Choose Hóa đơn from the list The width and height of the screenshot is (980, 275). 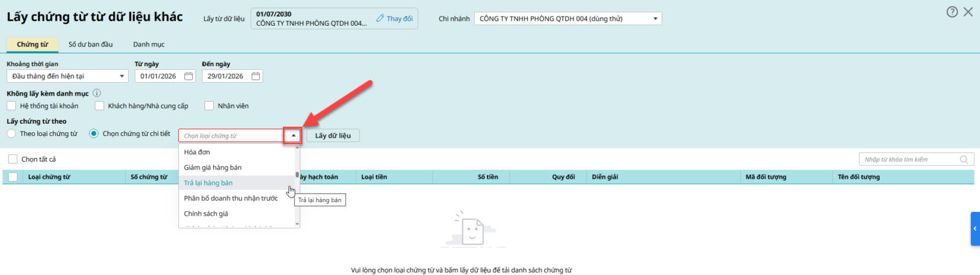[237, 152]
